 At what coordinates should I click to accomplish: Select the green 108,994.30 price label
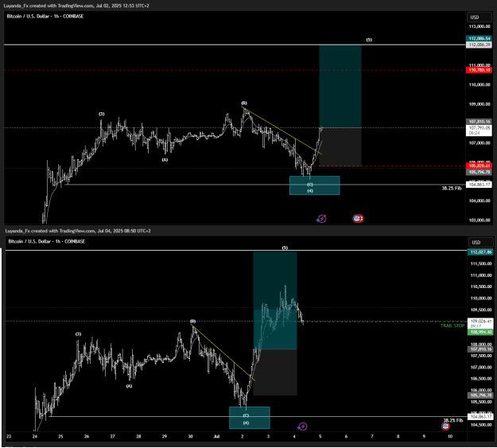pos(480,332)
